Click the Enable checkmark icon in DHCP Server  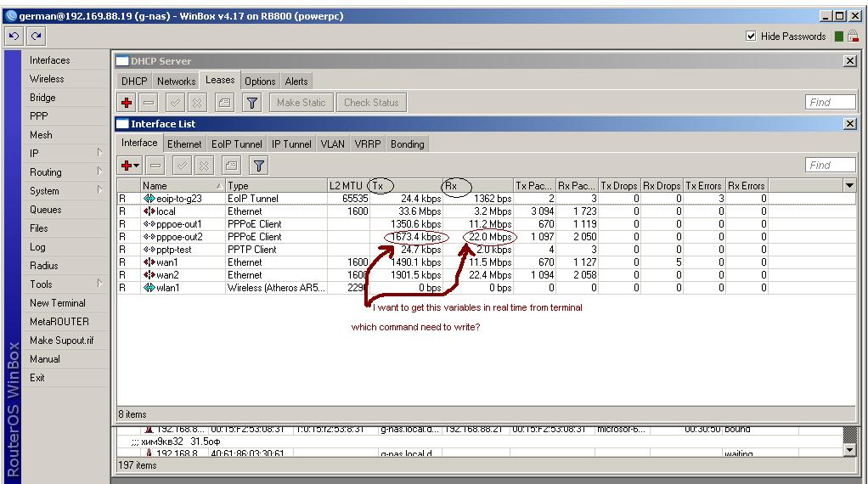point(175,103)
